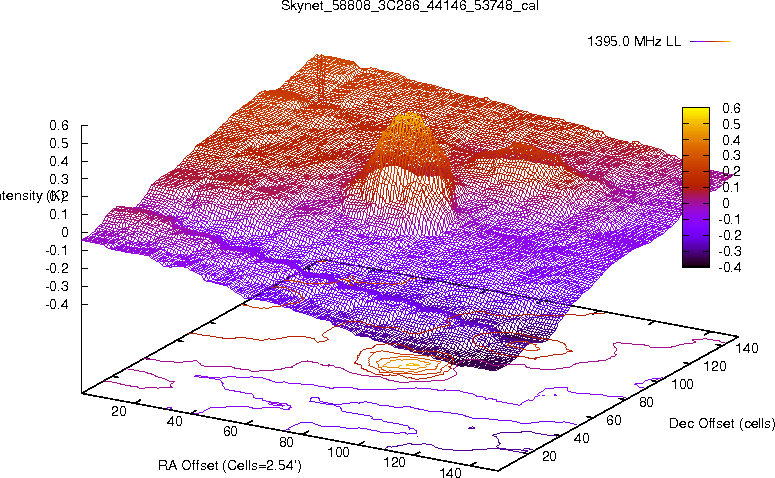Click the 0.5 tick on the intensity axis
This screenshot has height=478, width=775.
click(59, 143)
